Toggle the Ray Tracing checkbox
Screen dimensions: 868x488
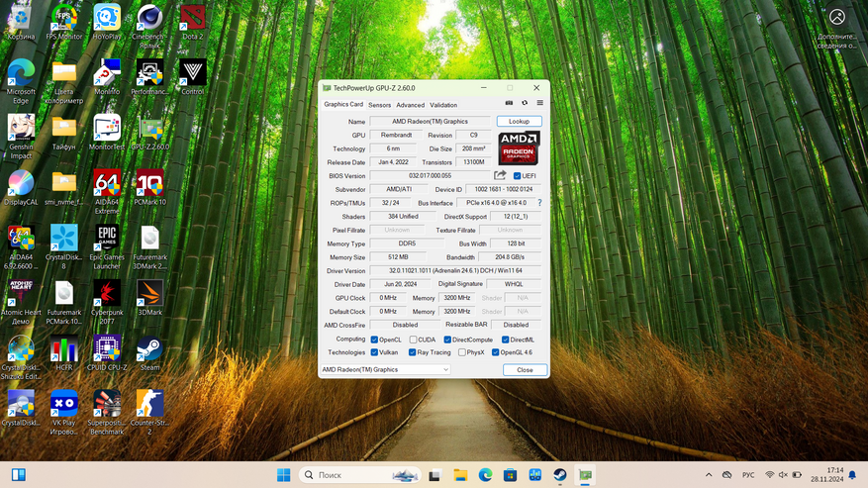click(x=413, y=352)
